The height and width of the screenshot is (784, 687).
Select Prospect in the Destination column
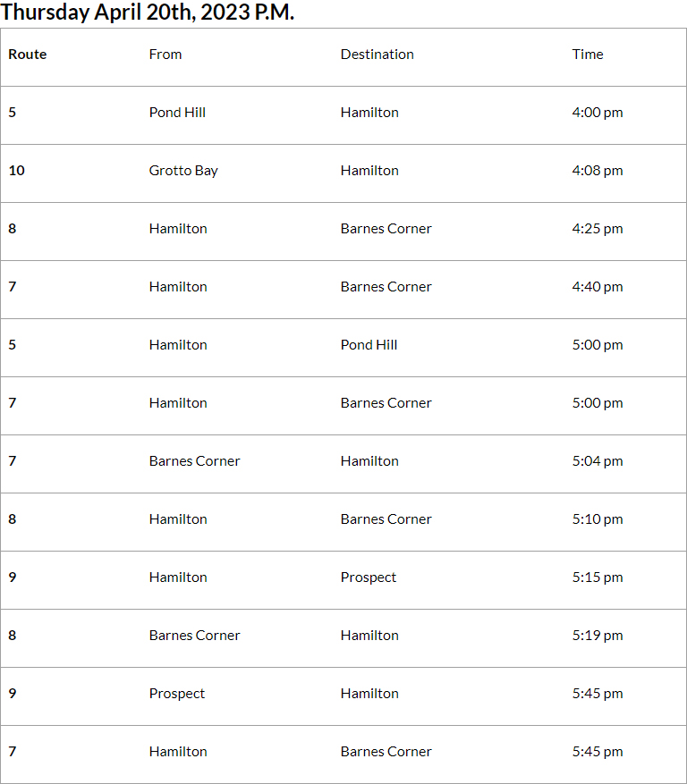368,577
